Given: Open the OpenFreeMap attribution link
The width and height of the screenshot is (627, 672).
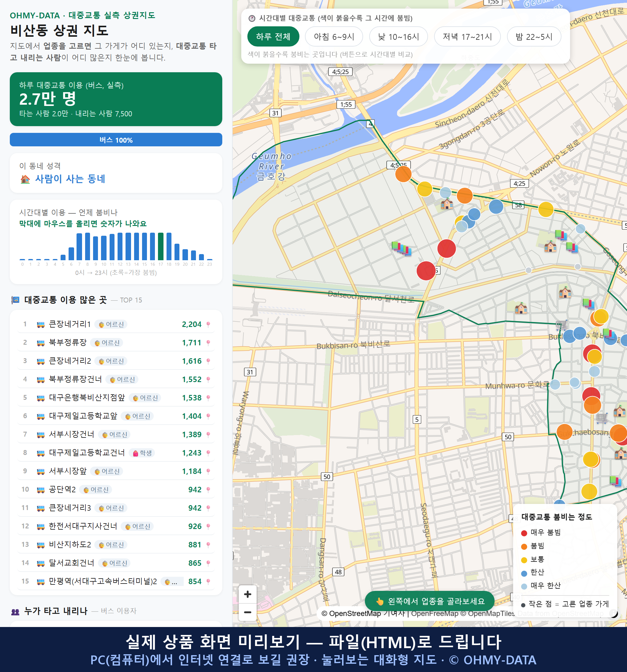Looking at the screenshot, I should coord(435,614).
